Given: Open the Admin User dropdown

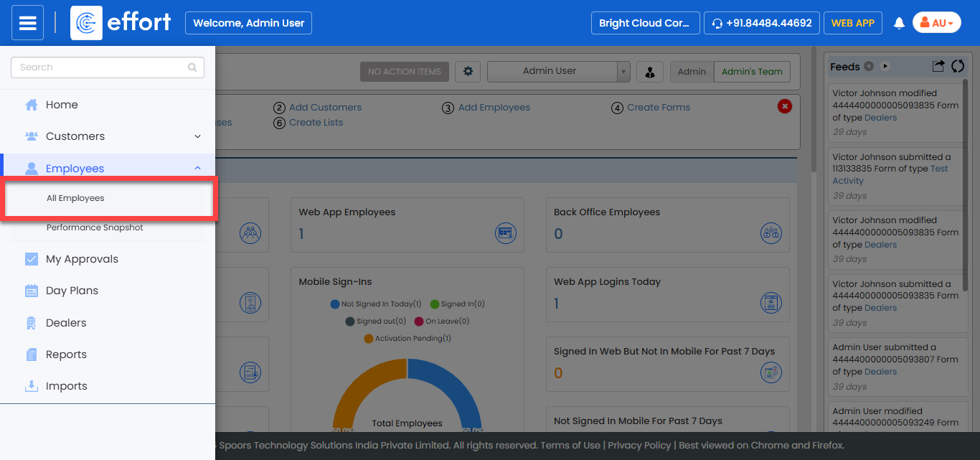Looking at the screenshot, I should [x=558, y=71].
